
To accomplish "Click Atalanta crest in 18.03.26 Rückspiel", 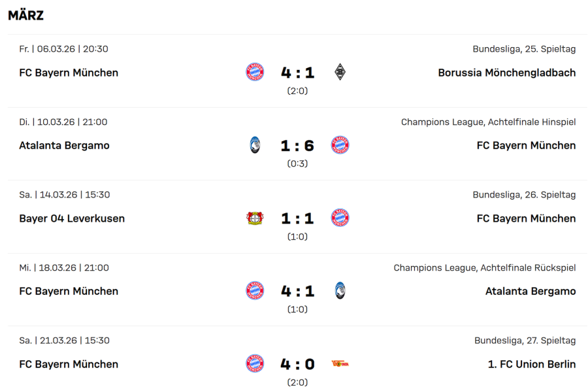I will (x=340, y=291).
